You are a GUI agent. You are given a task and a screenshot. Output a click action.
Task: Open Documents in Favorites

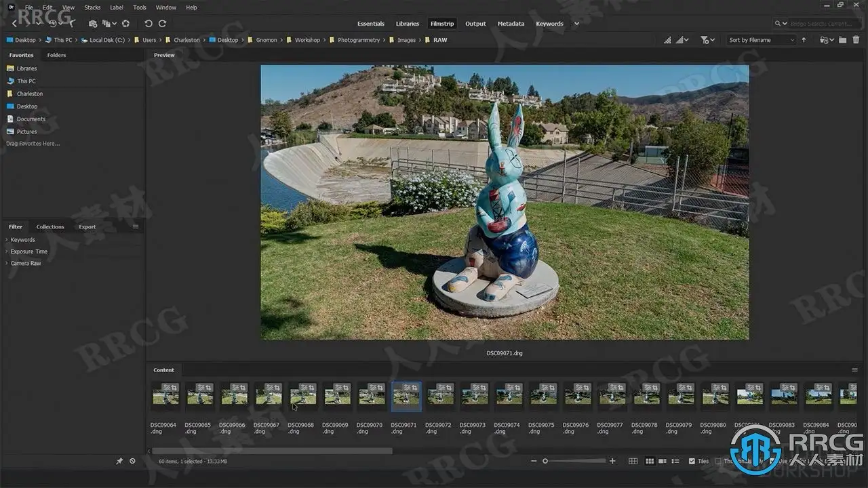click(x=31, y=119)
